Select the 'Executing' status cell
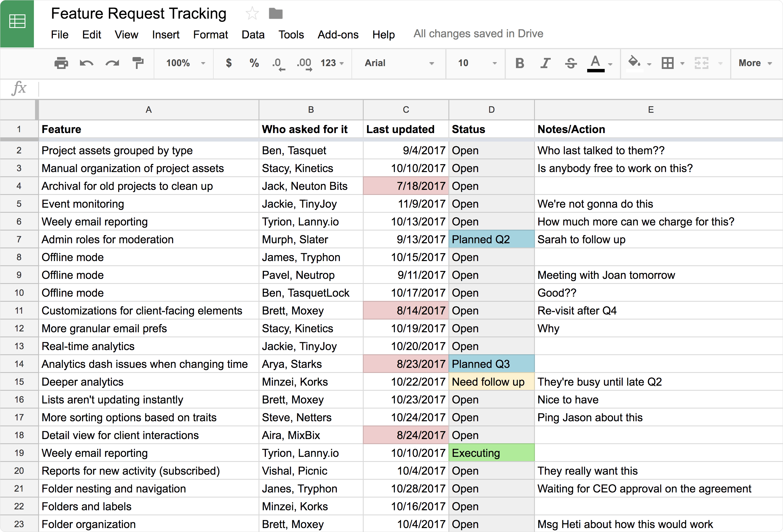The image size is (783, 532). click(492, 453)
